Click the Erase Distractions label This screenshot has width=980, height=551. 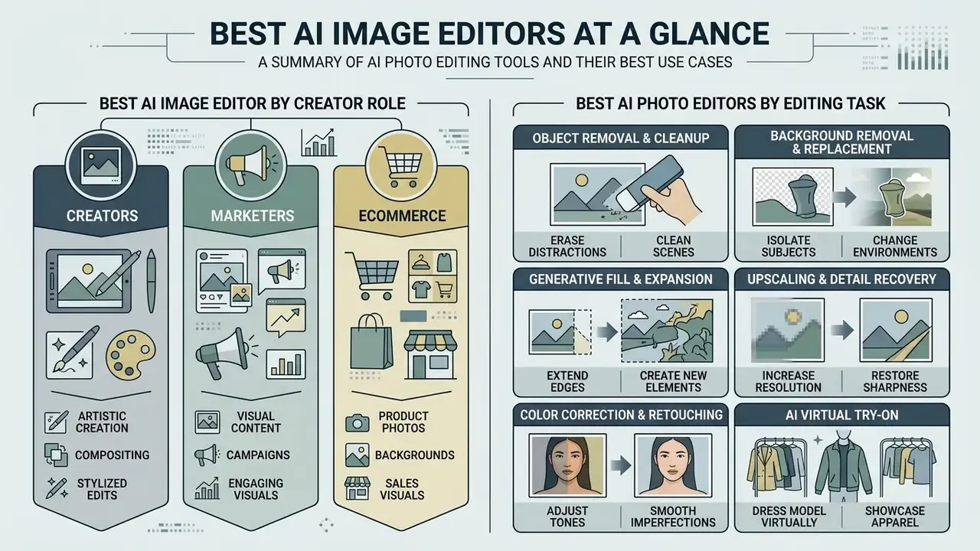coord(567,246)
